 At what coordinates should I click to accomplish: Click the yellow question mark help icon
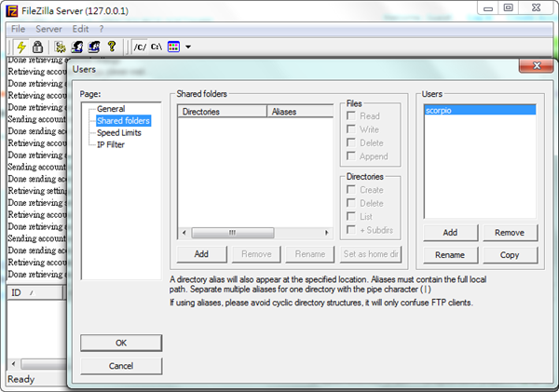tap(111, 46)
